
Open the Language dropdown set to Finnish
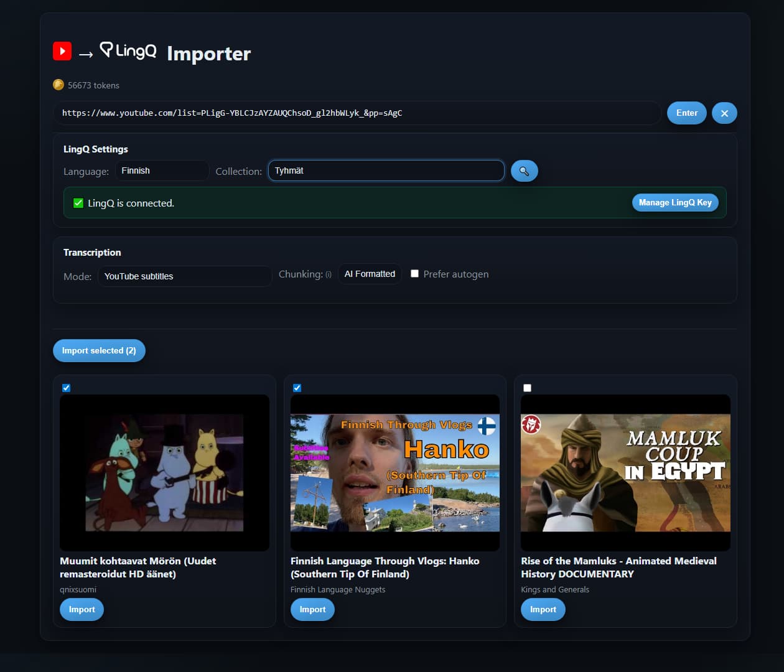[x=162, y=170]
